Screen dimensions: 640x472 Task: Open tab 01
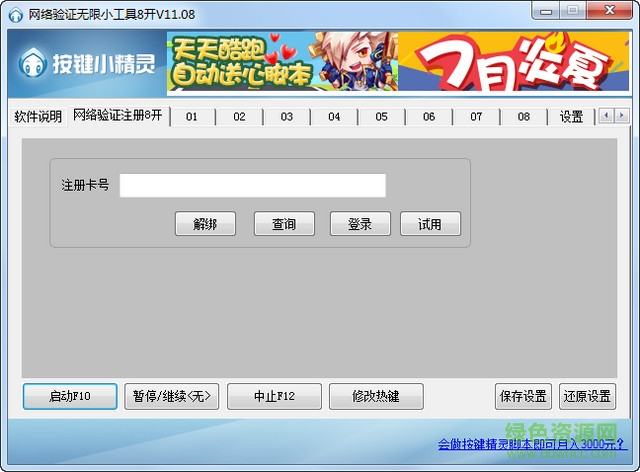pyautogui.click(x=192, y=117)
